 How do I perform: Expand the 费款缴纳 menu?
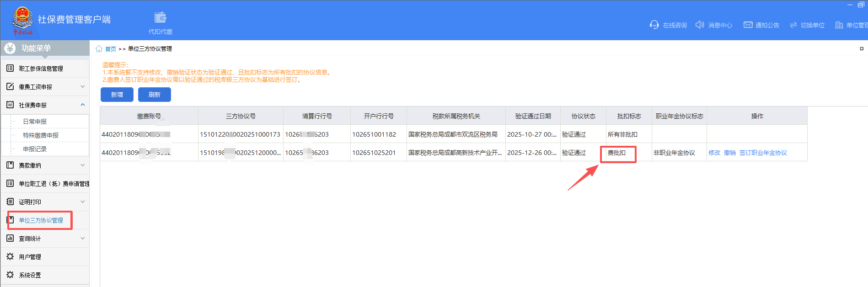[82, 165]
